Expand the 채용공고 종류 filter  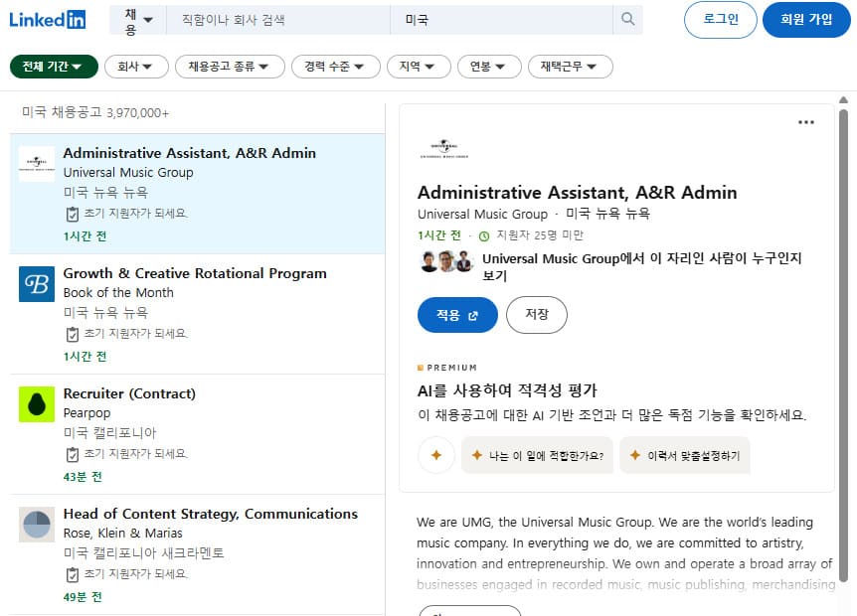click(x=230, y=67)
